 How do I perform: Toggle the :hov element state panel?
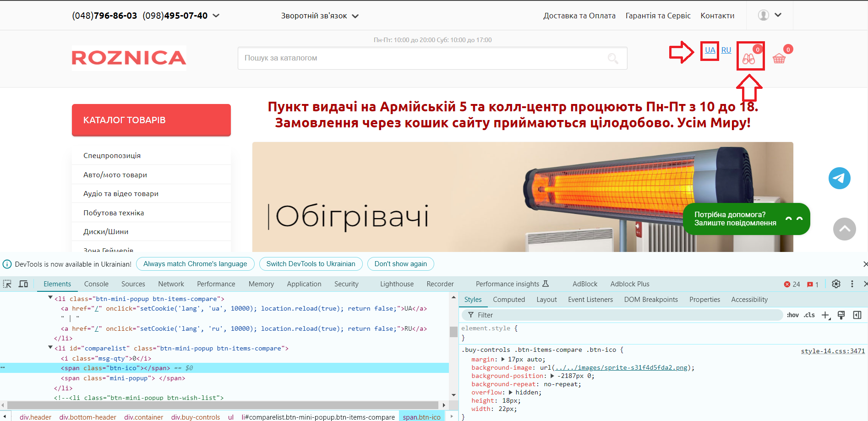792,315
